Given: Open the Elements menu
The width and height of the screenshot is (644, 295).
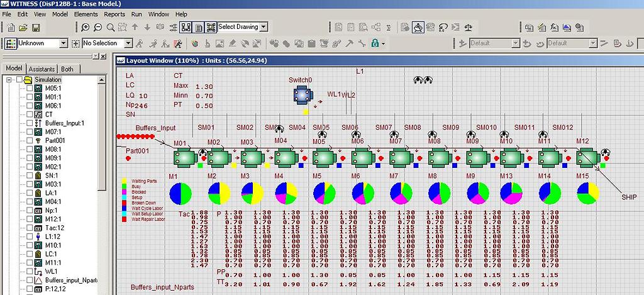Looking at the screenshot, I should (x=86, y=14).
